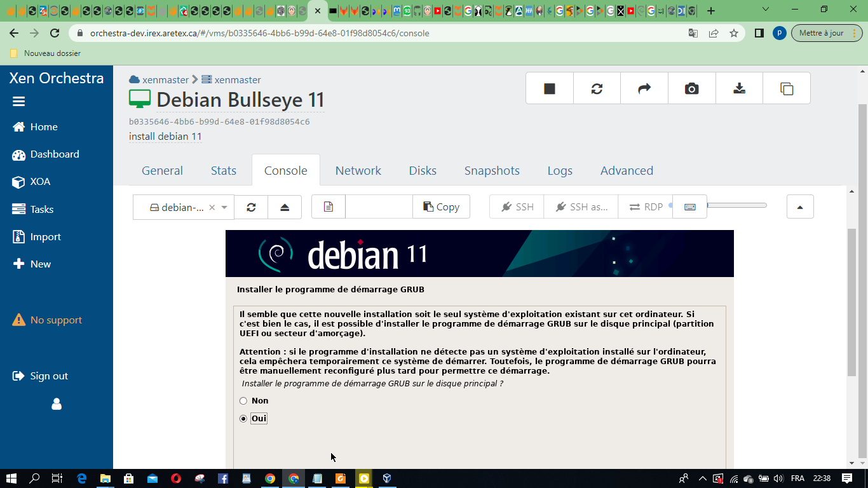
Task: Open the on-screen keyboard icon
Action: (689, 207)
